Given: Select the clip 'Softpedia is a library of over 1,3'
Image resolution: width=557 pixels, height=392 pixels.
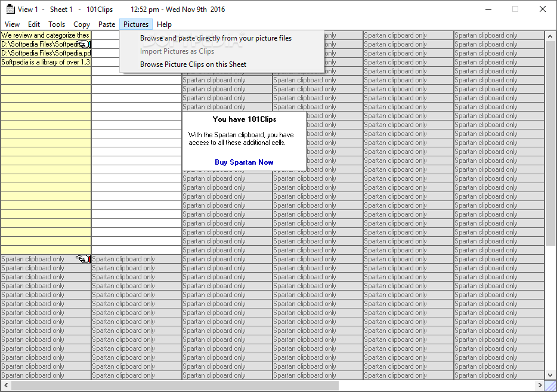Looking at the screenshot, I should [46, 62].
